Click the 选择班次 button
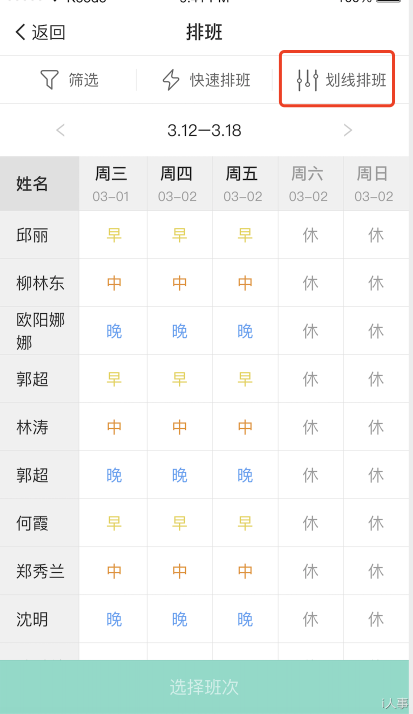 click(x=204, y=687)
